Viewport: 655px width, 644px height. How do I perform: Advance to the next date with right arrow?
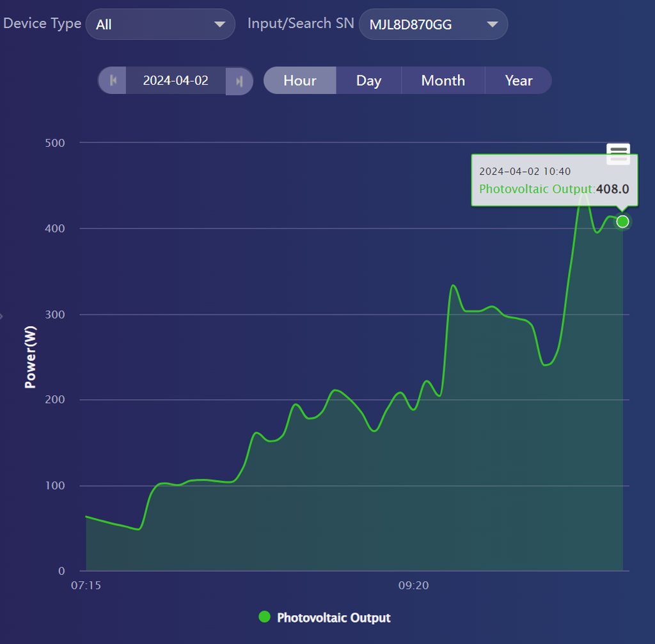click(239, 81)
